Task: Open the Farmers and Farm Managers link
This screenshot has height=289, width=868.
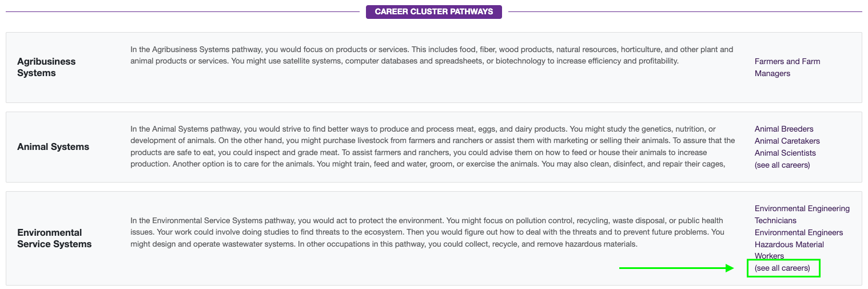Action: (x=787, y=68)
